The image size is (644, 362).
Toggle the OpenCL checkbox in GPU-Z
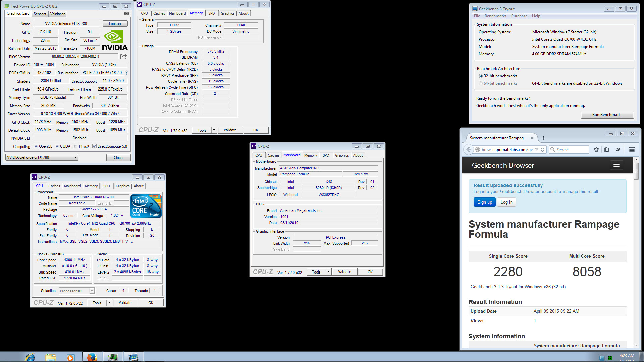[36, 146]
